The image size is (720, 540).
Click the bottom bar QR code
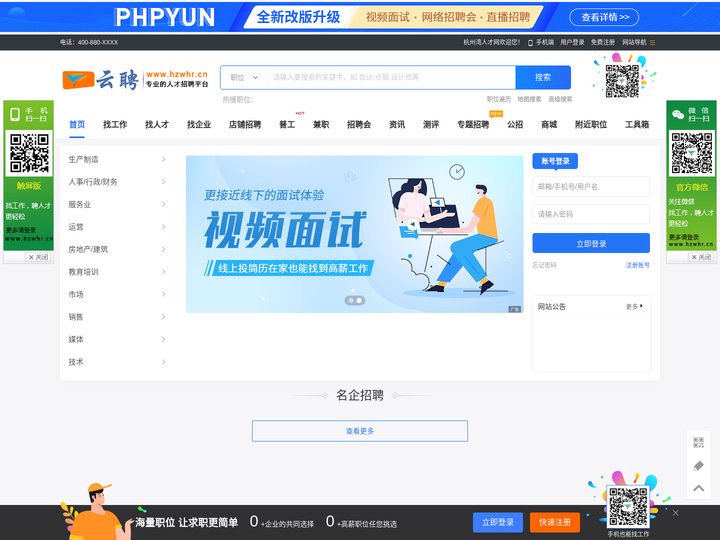tap(628, 507)
